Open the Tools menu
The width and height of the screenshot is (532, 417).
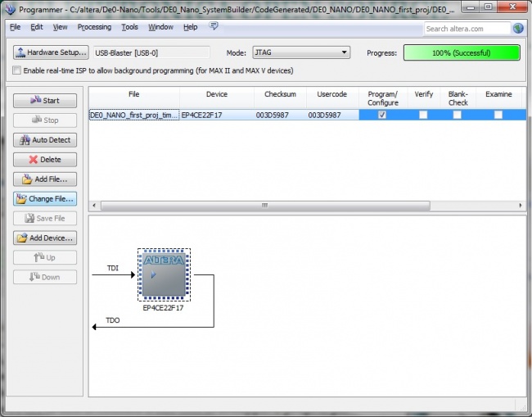click(129, 27)
